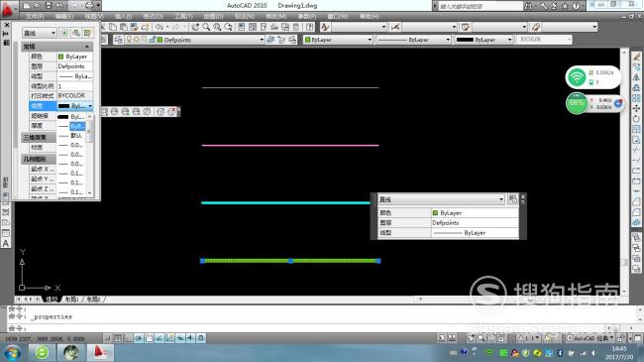Select the Default lineweight option in list

tap(71, 136)
